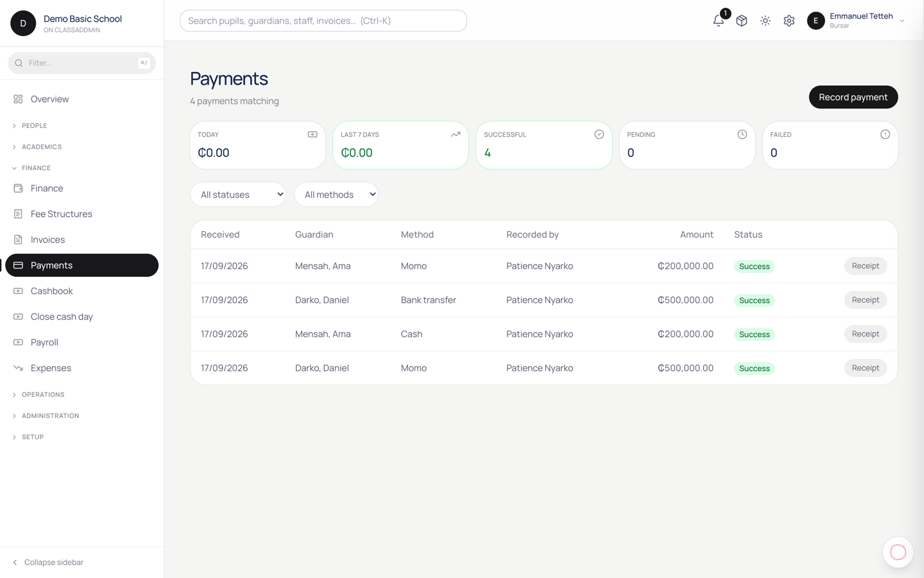Open the All methods dropdown

336,195
